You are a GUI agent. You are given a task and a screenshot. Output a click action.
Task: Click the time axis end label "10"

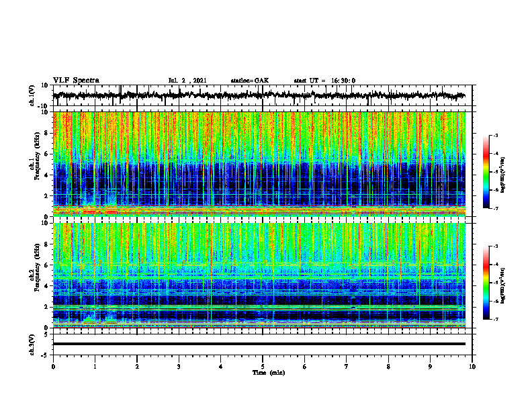[472, 367]
